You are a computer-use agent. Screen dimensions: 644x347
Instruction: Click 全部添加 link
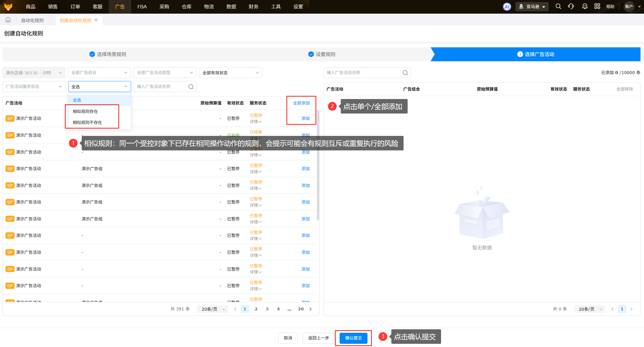tap(301, 103)
